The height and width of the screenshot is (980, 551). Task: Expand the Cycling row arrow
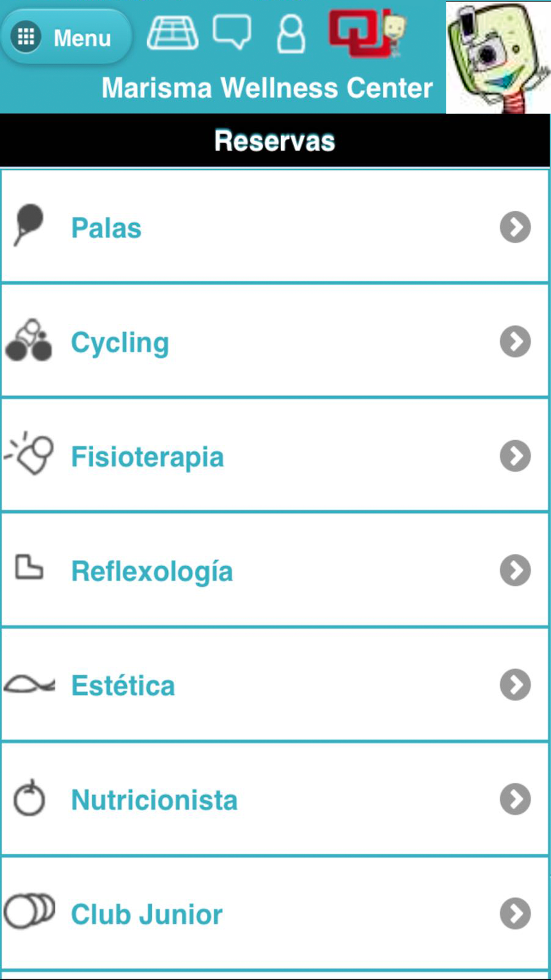515,342
